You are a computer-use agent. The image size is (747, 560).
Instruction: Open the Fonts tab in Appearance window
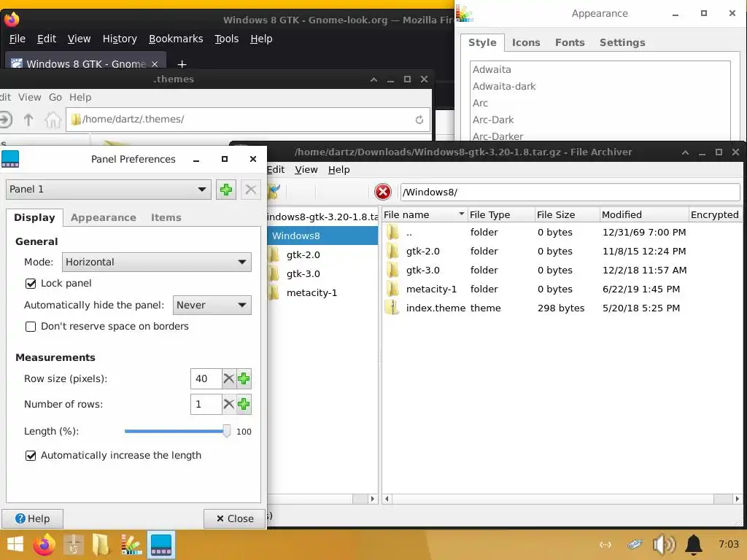pos(570,42)
